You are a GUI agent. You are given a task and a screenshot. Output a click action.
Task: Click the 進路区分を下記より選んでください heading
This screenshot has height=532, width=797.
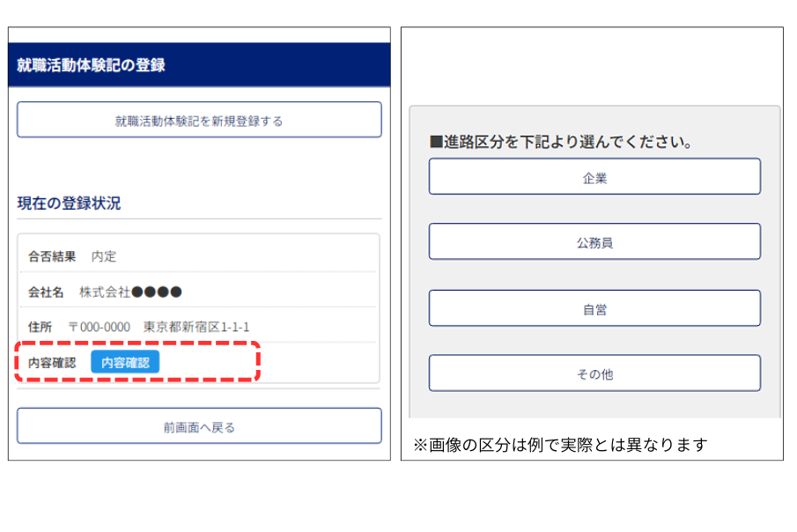tap(559, 142)
